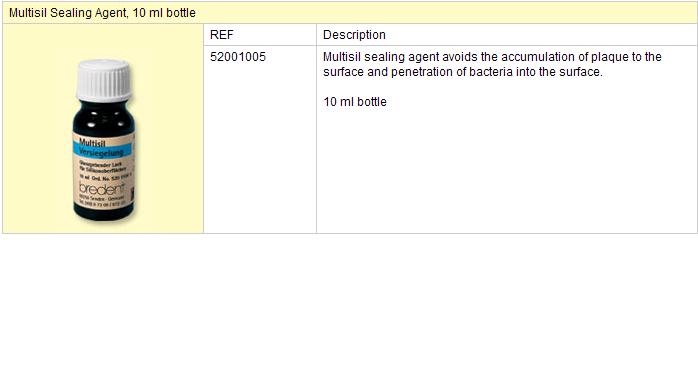Click the yellow background beside the bottle
Viewport: 698px width, 391px height.
tap(169, 134)
